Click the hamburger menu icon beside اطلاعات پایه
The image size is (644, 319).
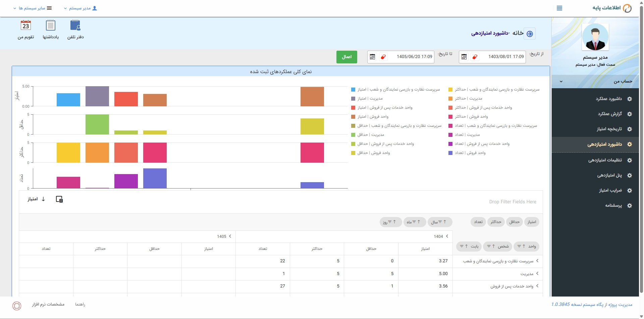[559, 8]
